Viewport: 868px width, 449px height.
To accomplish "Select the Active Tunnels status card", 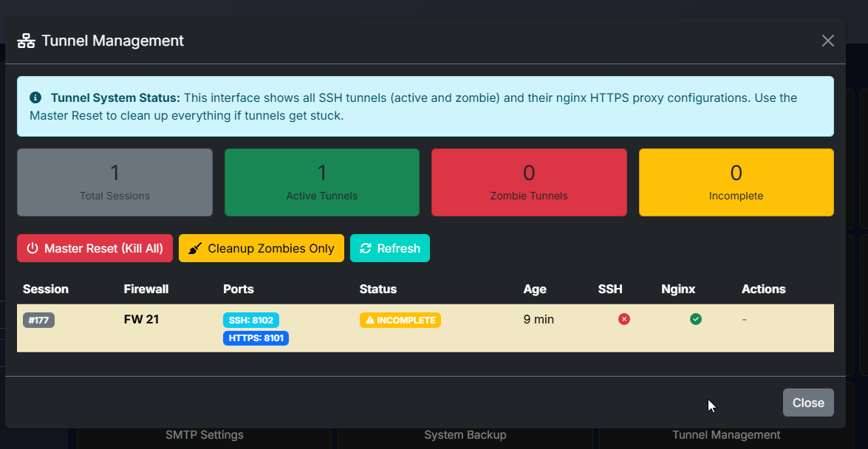I will pyautogui.click(x=321, y=182).
